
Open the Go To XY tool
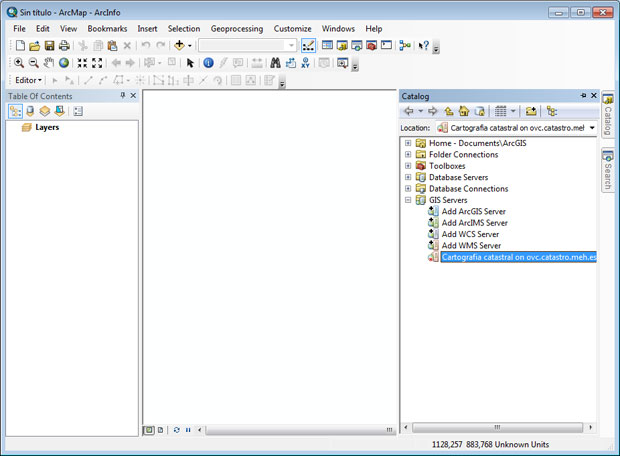(305, 62)
